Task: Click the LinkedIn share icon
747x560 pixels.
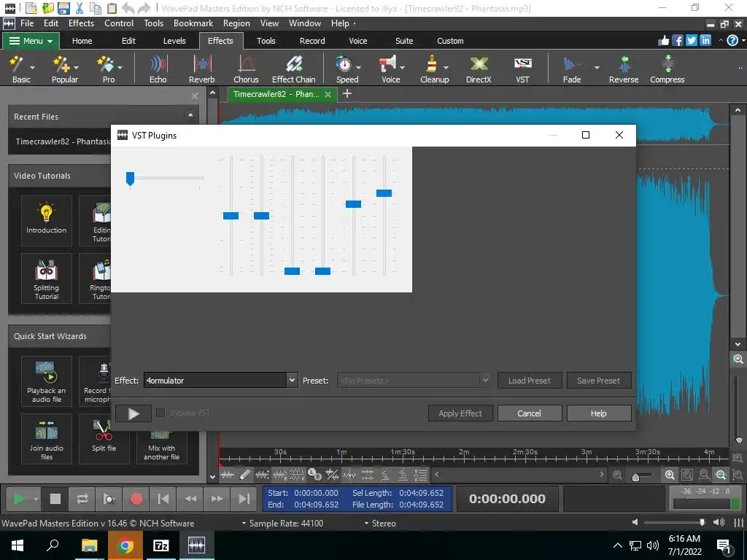Action: [x=705, y=41]
